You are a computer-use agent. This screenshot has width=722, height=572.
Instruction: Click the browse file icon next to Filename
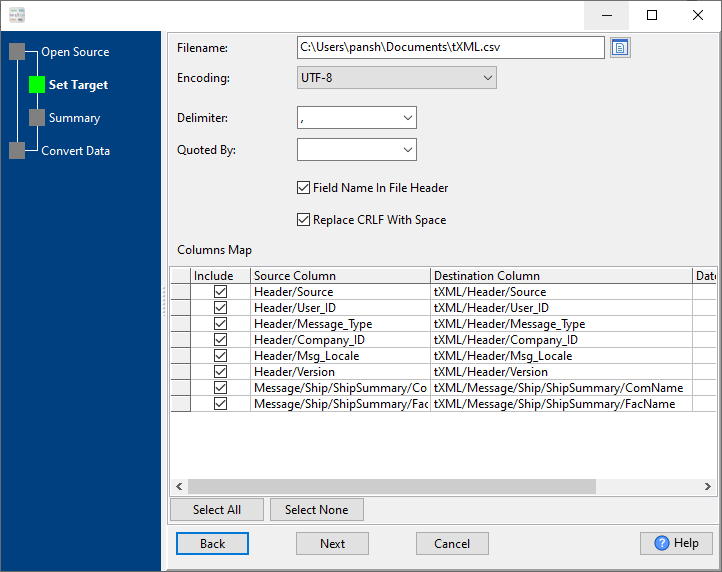pyautogui.click(x=620, y=48)
